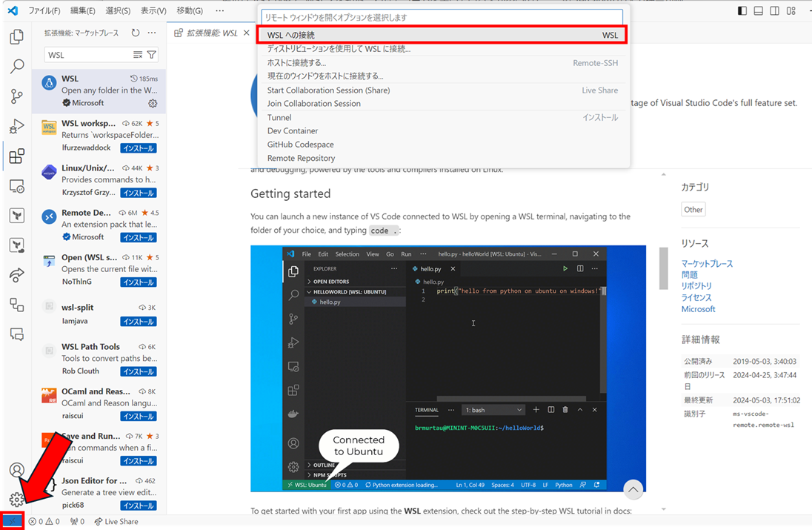This screenshot has height=530, width=812.
Task: Open Live Share icon in activity bar
Action: pyautogui.click(x=16, y=274)
